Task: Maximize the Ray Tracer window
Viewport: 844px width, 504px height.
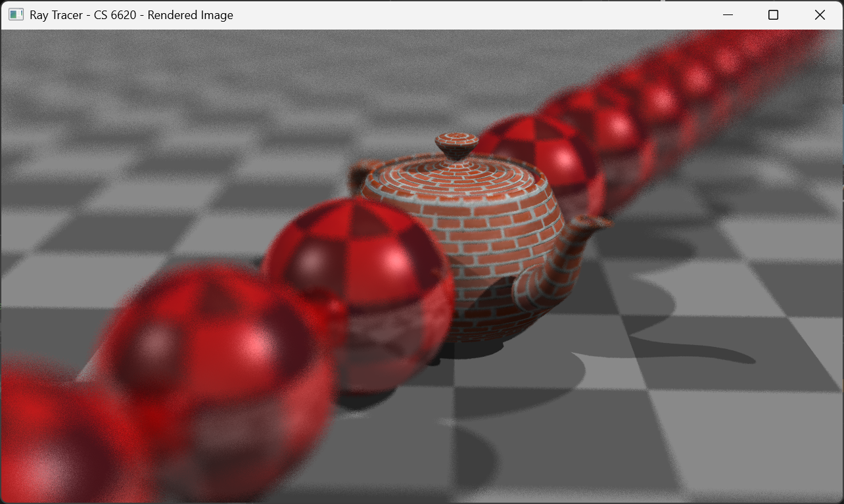Action: tap(773, 14)
